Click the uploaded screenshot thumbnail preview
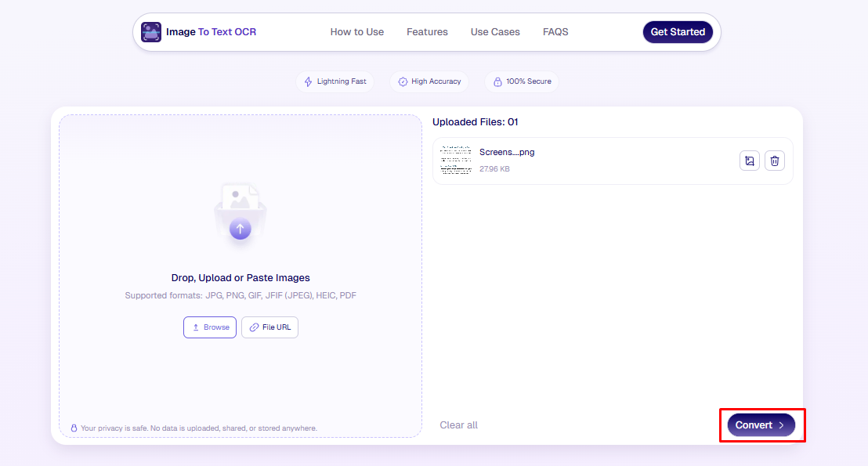The height and width of the screenshot is (466, 868). 455,161
